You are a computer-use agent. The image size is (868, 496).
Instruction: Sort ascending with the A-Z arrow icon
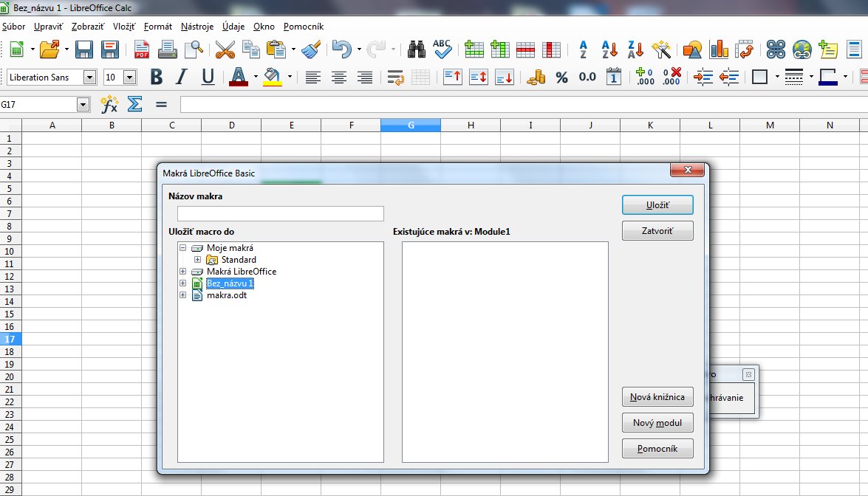click(609, 49)
